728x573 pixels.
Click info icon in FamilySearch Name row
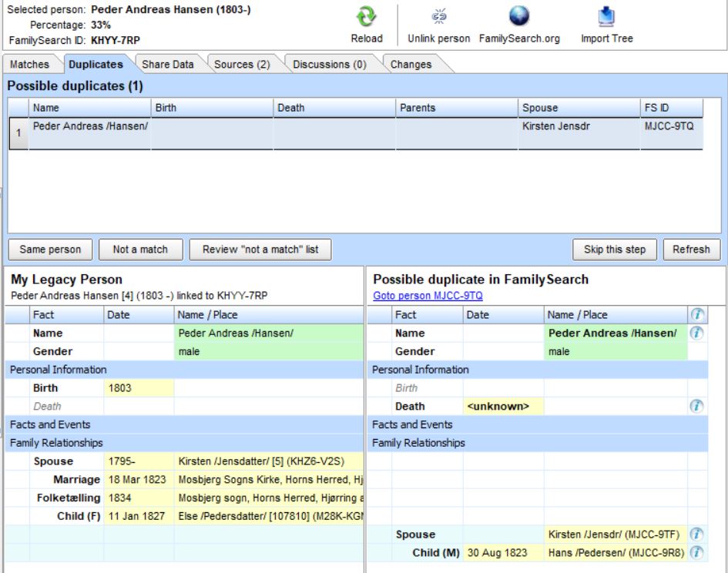point(697,333)
